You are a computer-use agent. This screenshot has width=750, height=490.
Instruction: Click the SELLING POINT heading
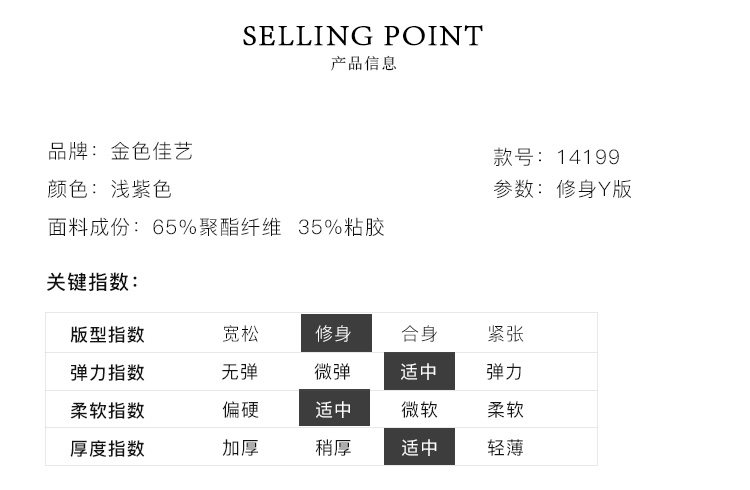[363, 37]
